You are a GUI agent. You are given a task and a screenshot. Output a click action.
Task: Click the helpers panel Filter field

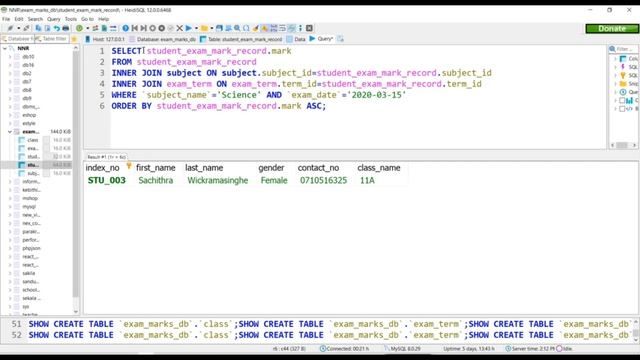pyautogui.click(x=624, y=49)
